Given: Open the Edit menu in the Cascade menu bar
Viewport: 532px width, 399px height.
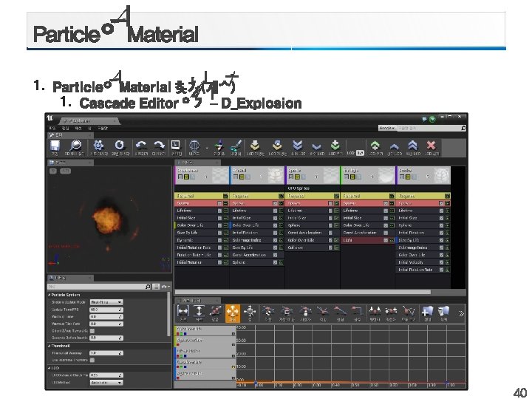Looking at the screenshot, I should [65, 129].
